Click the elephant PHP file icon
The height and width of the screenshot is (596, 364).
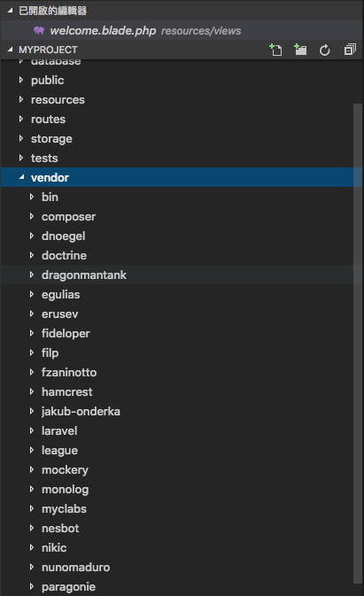(39, 30)
